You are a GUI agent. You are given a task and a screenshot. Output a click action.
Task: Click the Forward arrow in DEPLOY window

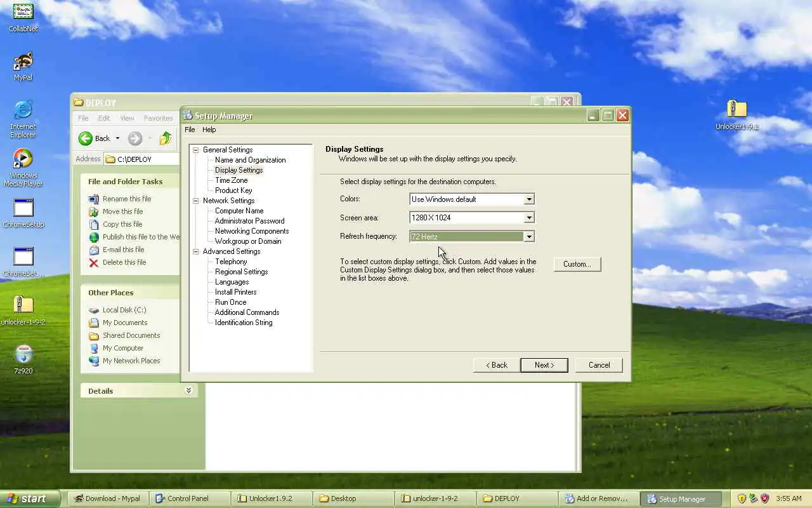134,138
